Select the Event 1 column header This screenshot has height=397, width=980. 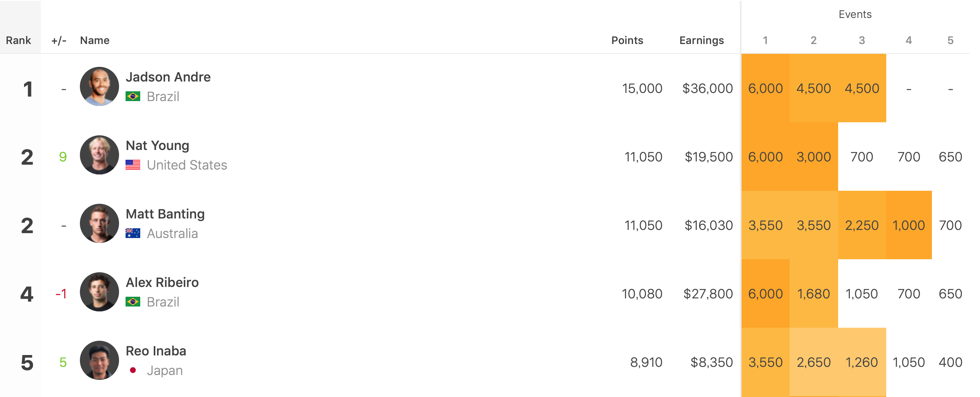pos(765,40)
